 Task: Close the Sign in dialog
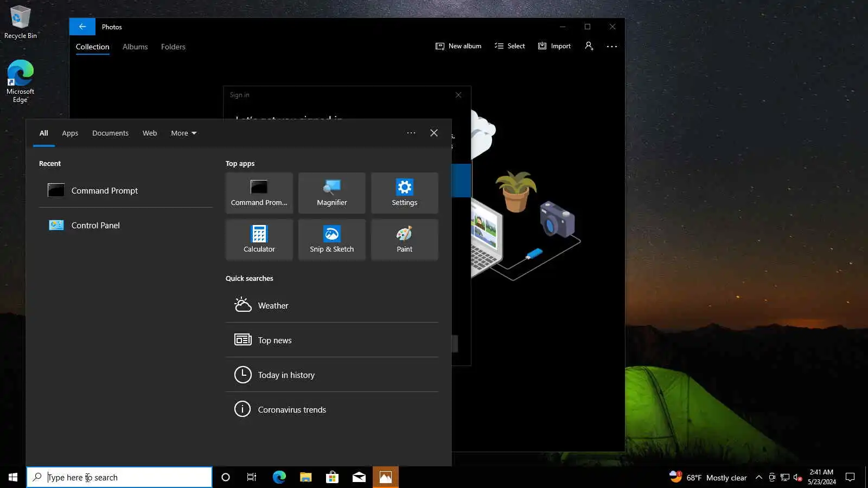tap(458, 95)
